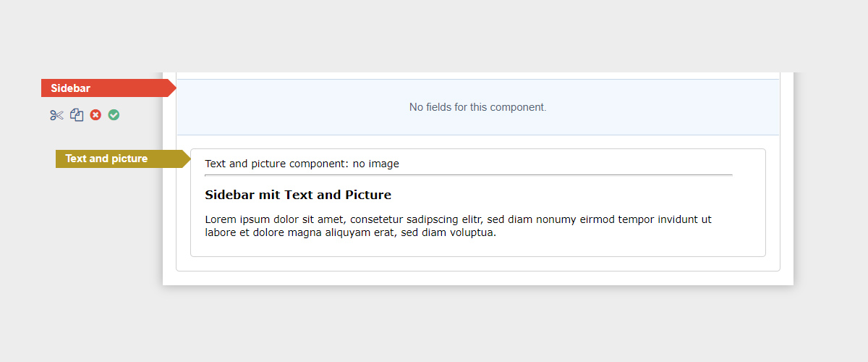The height and width of the screenshot is (362, 868).
Task: Click the word "voluptua" ending the paragraph
Action: tap(469, 232)
